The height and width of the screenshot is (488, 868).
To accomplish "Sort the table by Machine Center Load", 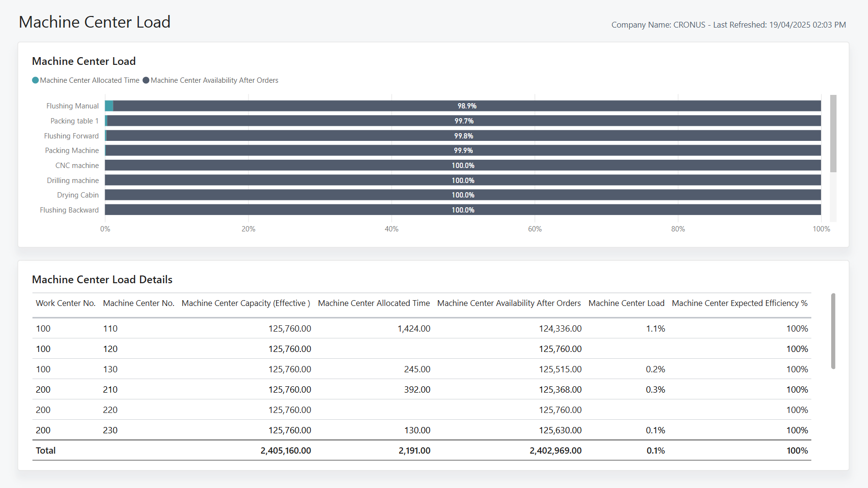I will pos(626,303).
